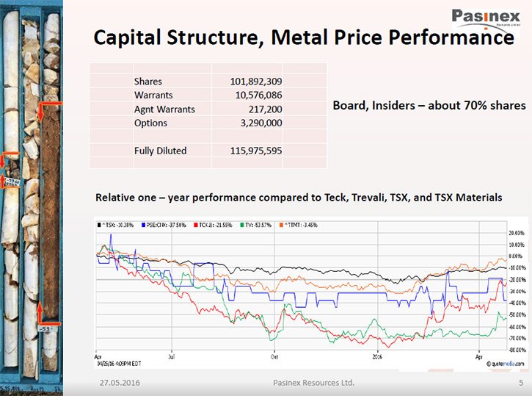The image size is (532, 396).
Task: Click the '^TSX: -10.38%' legend label
Action: (117, 225)
